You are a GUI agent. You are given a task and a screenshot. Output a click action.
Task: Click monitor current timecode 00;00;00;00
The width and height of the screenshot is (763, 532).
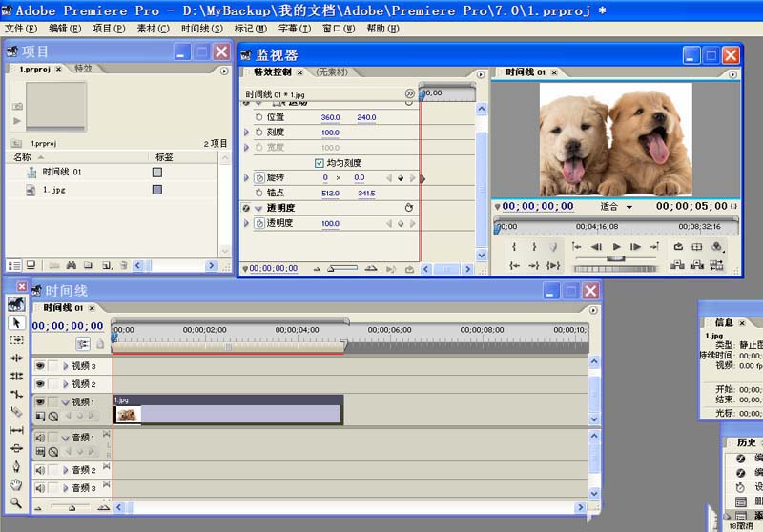(538, 206)
